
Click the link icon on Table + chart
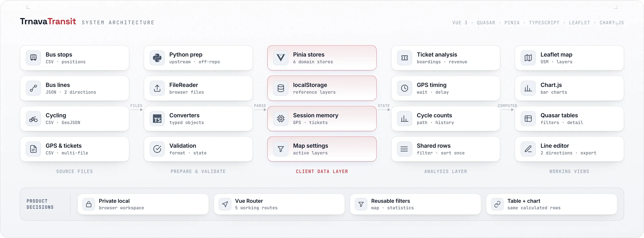[x=497, y=204]
